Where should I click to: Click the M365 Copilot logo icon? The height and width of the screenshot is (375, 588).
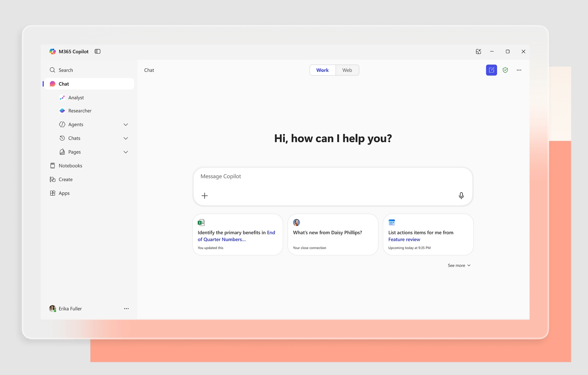coord(52,52)
